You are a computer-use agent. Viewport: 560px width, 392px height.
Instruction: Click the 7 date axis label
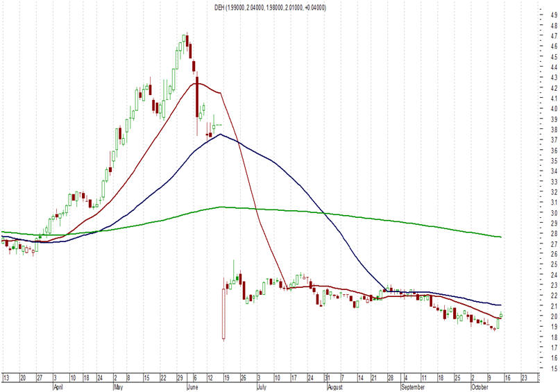click(x=342, y=377)
